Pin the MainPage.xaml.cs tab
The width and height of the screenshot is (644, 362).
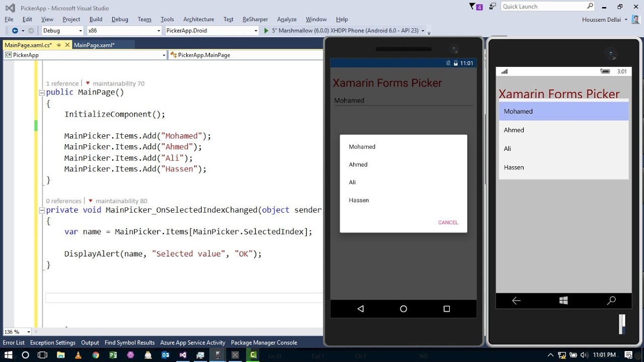click(58, 45)
